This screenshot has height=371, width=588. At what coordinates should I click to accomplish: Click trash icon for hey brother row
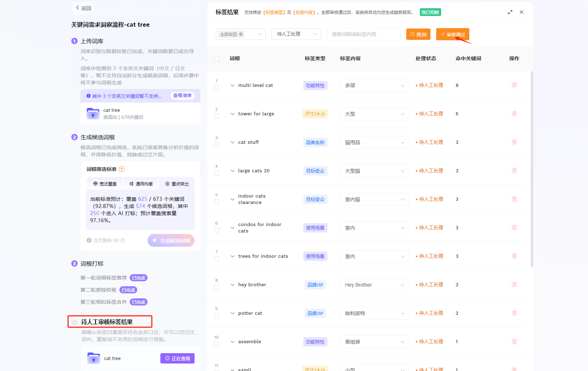pyautogui.click(x=514, y=284)
